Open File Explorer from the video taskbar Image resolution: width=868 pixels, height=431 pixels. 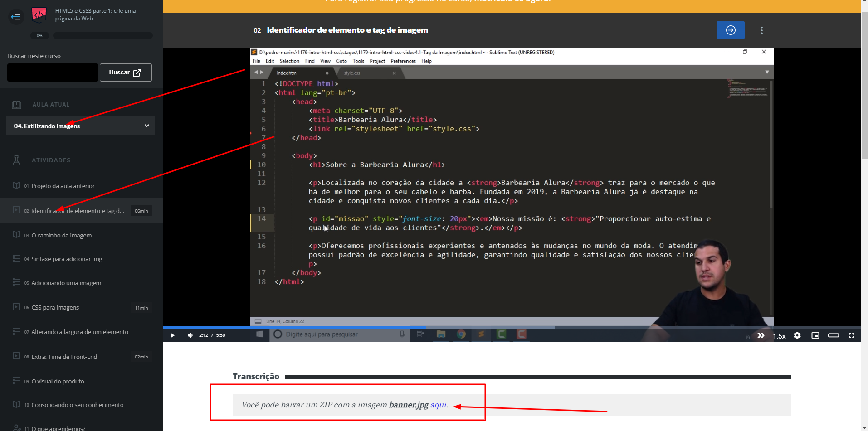[x=441, y=334]
